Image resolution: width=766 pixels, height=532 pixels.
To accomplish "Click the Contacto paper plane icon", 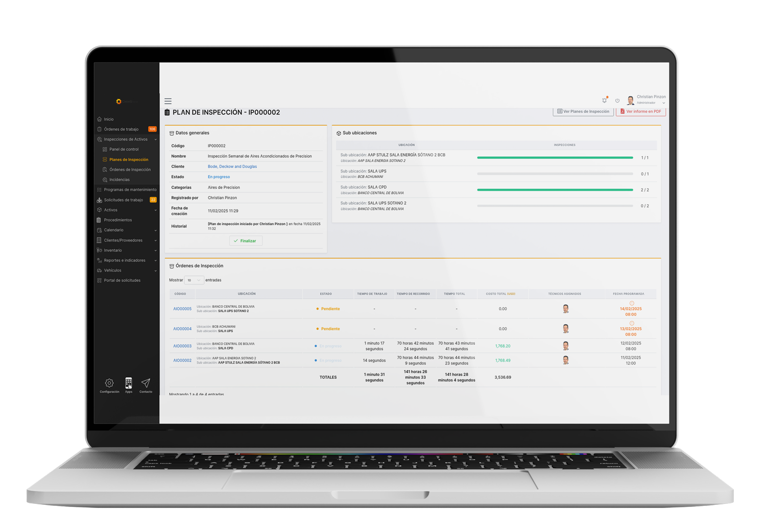I will click(146, 383).
